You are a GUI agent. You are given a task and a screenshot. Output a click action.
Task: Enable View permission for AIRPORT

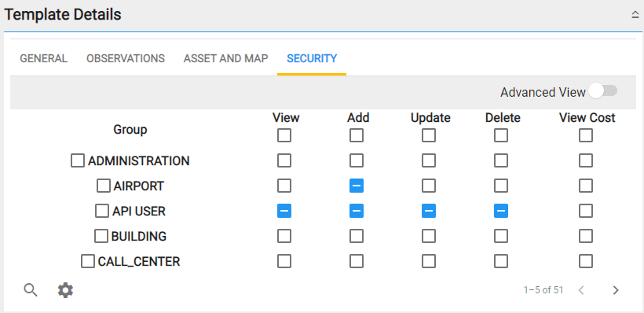[x=284, y=186]
